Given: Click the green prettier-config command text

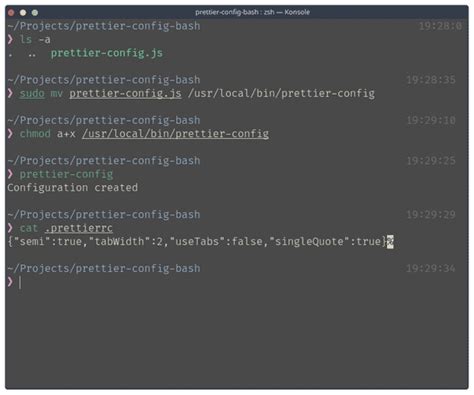Looking at the screenshot, I should pos(66,174).
